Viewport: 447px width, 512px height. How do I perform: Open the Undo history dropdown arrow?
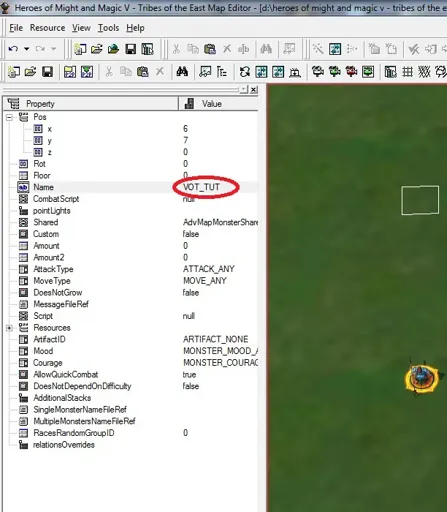pos(26,49)
